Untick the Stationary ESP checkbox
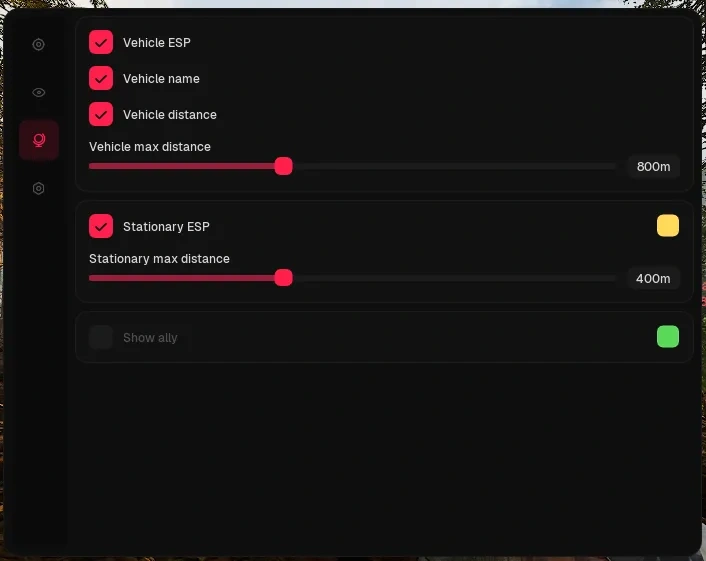 tap(101, 226)
